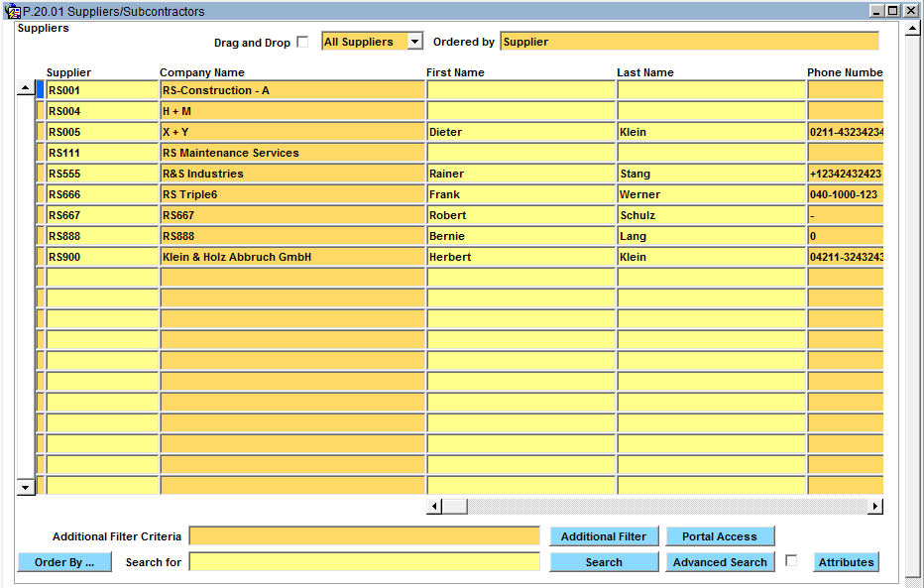This screenshot has width=924, height=588.
Task: Click first name Dieter
Action: (520, 132)
